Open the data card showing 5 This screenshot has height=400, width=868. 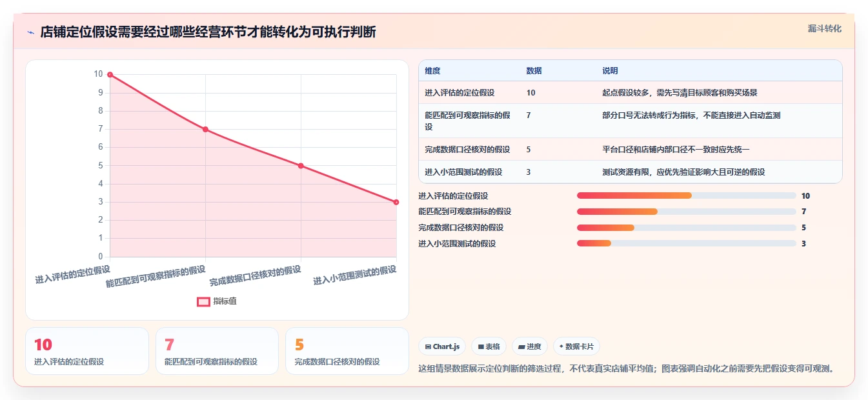[347, 351]
